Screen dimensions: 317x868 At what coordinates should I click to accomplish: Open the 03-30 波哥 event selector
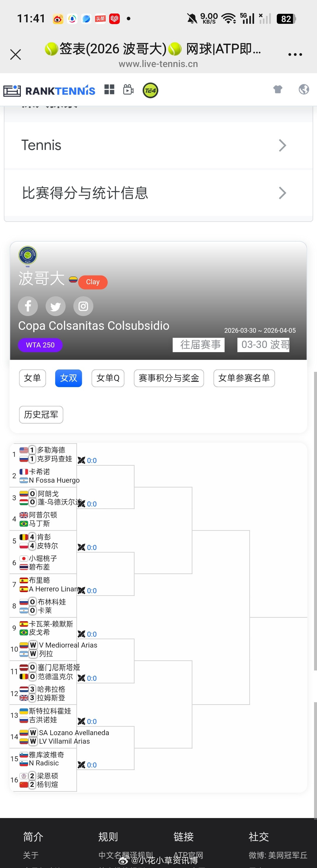click(x=264, y=344)
